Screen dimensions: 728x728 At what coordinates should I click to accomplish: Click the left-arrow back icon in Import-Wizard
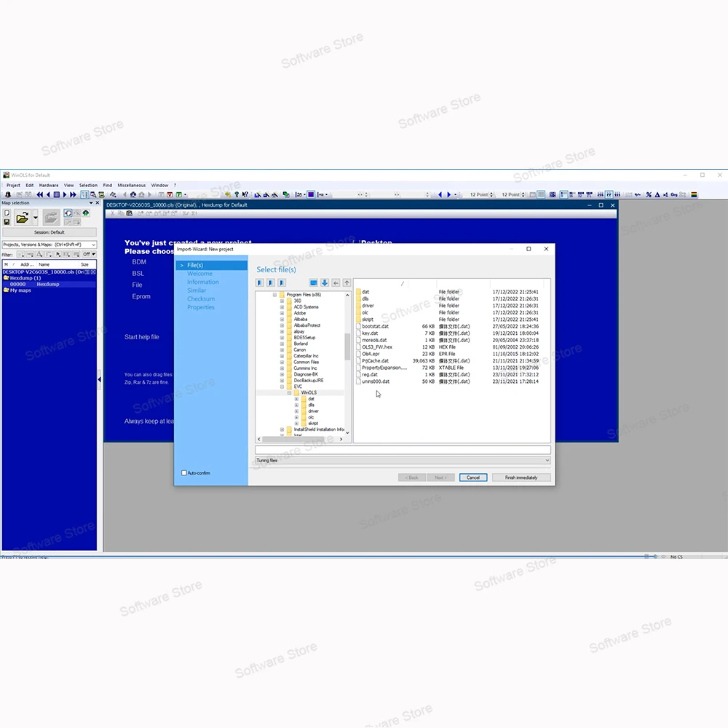pyautogui.click(x=336, y=282)
